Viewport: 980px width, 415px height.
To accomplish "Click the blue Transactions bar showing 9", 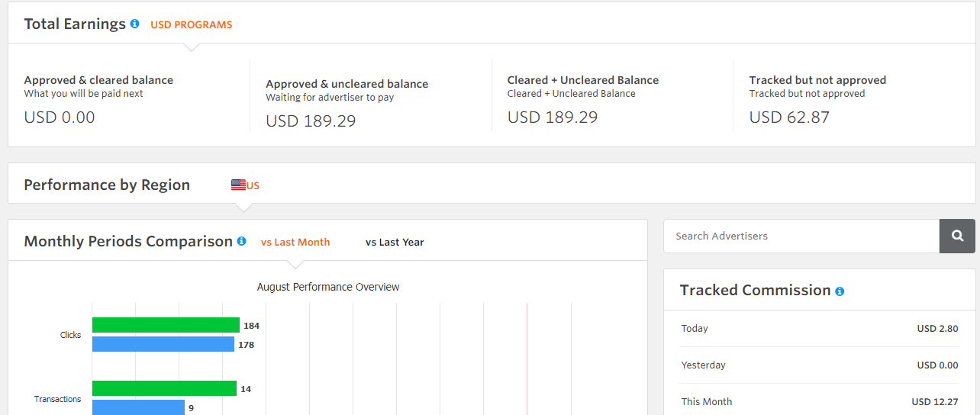I will (138, 407).
